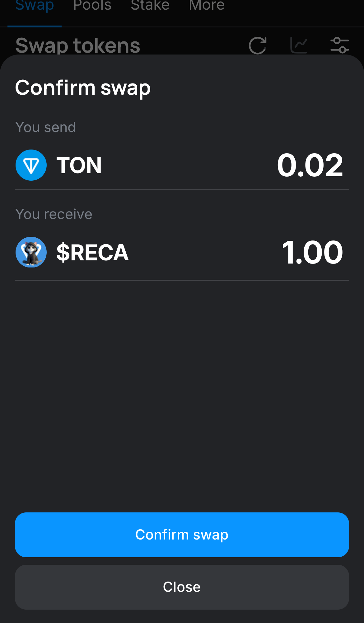Switch to the Swap tab
This screenshot has height=623, width=364.
[x=35, y=5]
